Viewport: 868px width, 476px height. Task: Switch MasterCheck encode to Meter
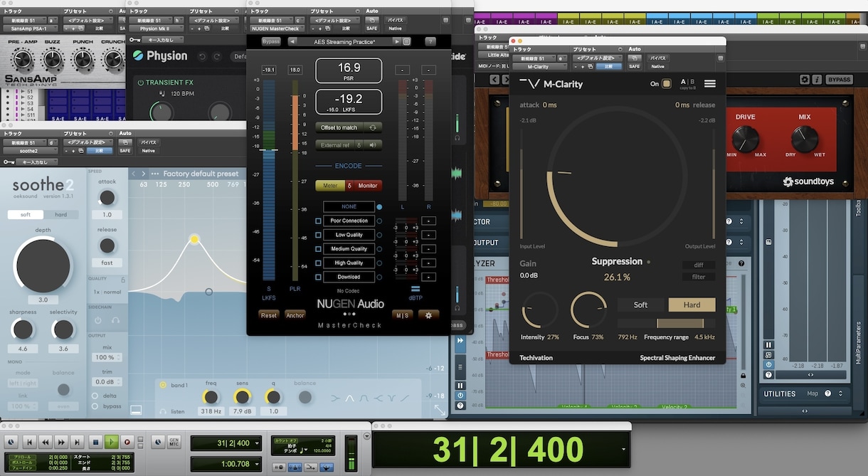coord(330,186)
